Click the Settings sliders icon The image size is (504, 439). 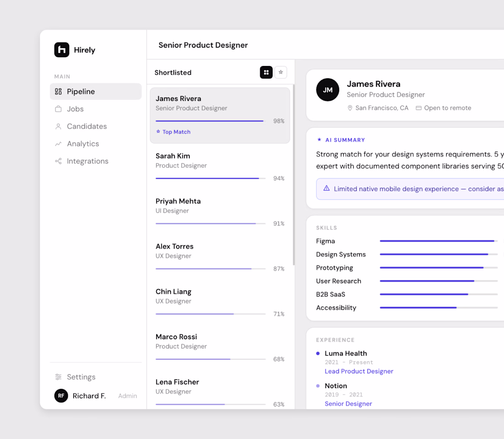click(x=58, y=377)
